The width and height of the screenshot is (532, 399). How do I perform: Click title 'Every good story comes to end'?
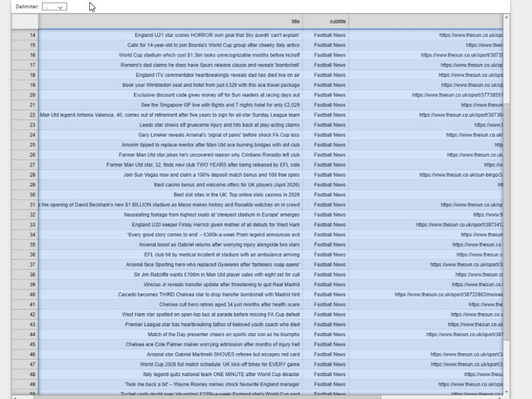tap(213, 235)
